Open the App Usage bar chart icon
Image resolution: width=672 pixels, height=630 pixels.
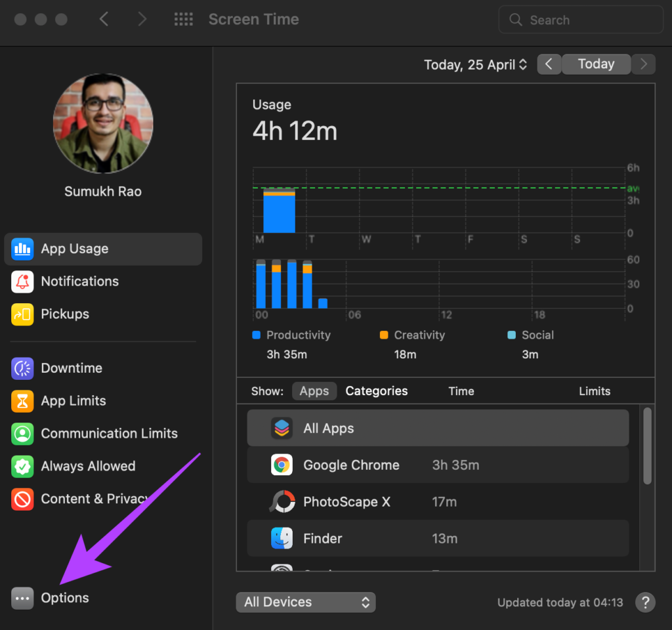coord(22,249)
